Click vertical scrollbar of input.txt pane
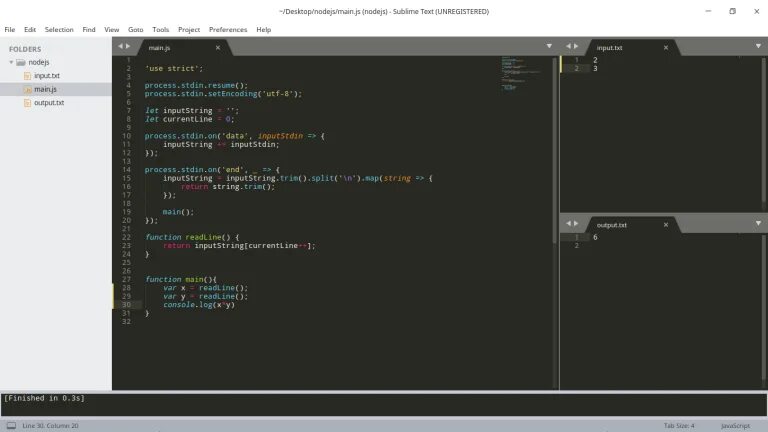 coord(764,132)
